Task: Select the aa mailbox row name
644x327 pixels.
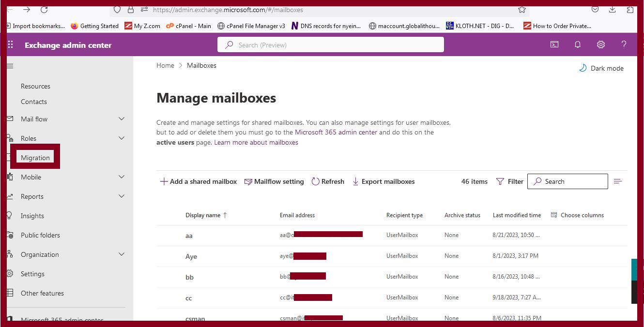Action: 189,236
